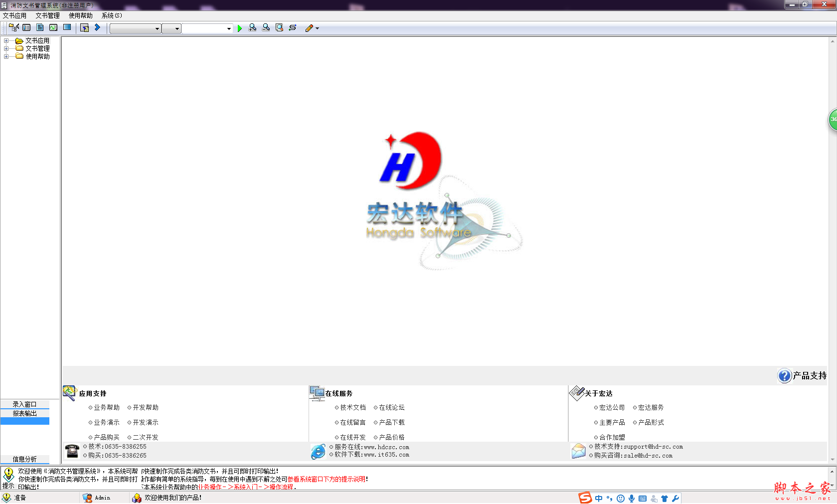The height and width of the screenshot is (504, 837).
Task: Click the 报表输出 button in sidebar
Action: pyautogui.click(x=24, y=413)
